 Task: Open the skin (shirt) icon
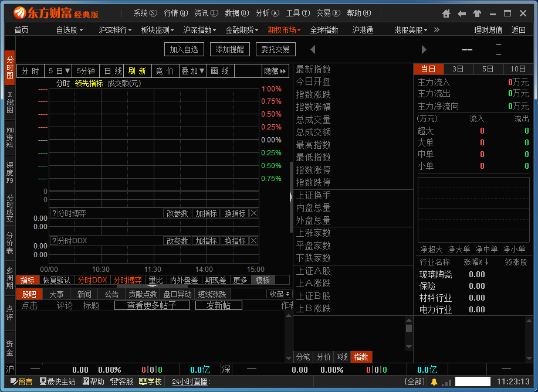pos(477,13)
